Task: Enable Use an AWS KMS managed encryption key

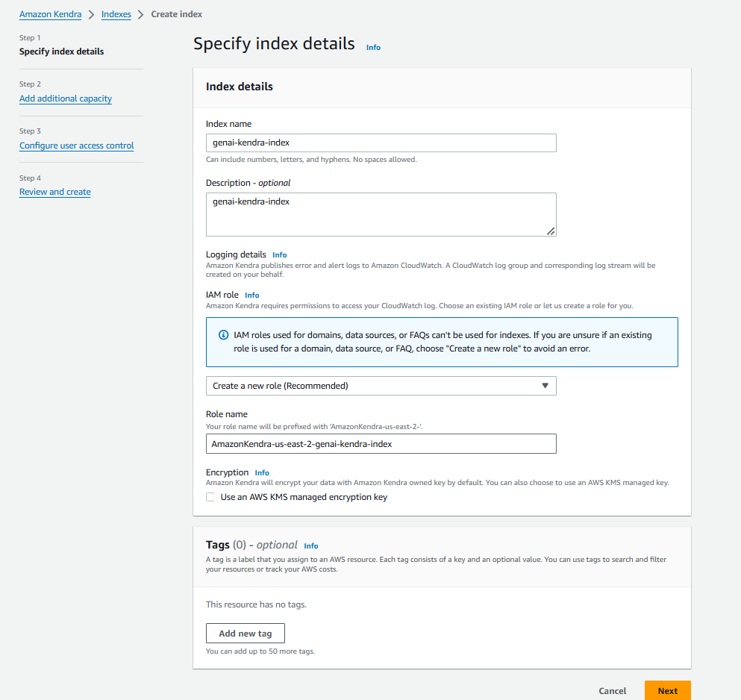Action: tap(210, 496)
